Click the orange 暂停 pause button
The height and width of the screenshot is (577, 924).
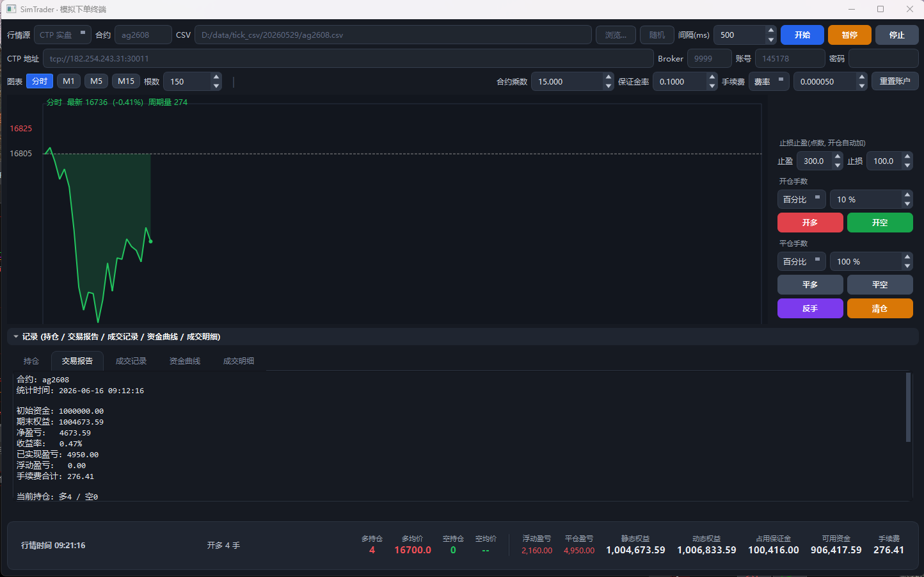(x=850, y=35)
